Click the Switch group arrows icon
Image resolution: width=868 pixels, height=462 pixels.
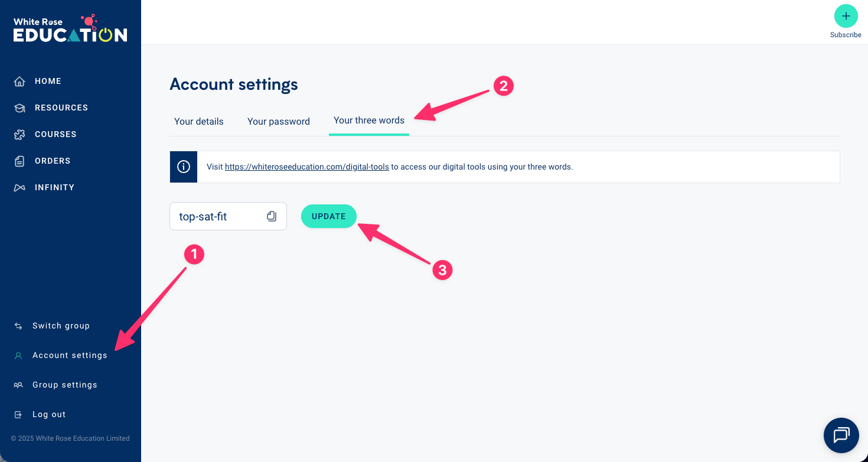click(18, 326)
